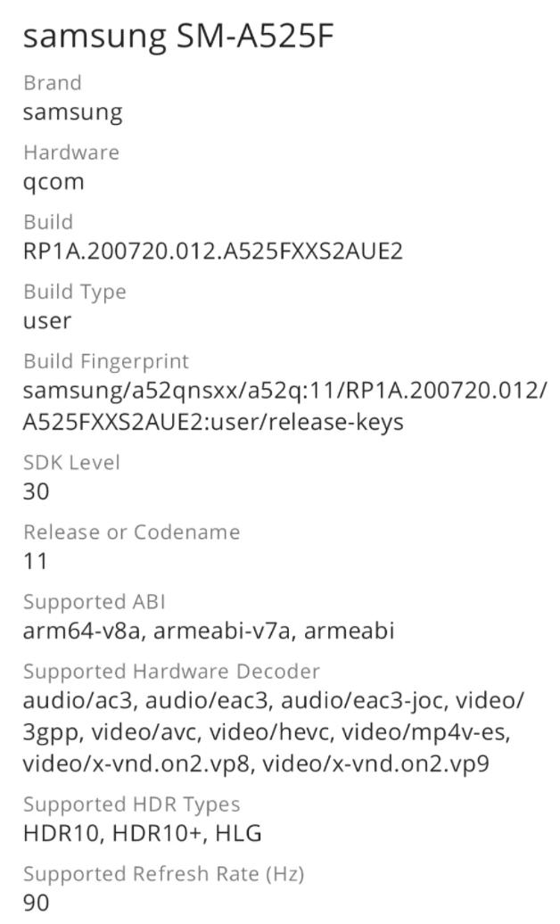Select the build type value user
The height and width of the screenshot is (924, 560).
46,321
